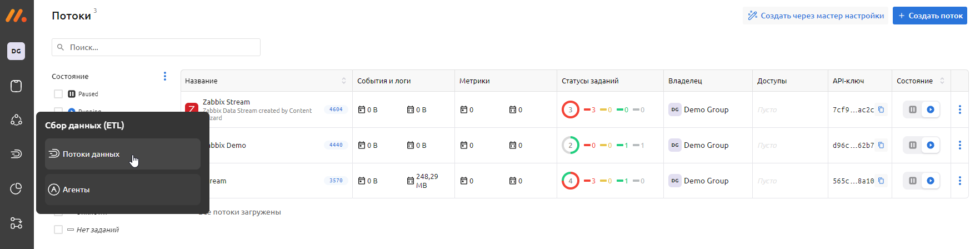Start the Zabbix Demo stream with play
The height and width of the screenshot is (249, 980).
click(x=931, y=145)
